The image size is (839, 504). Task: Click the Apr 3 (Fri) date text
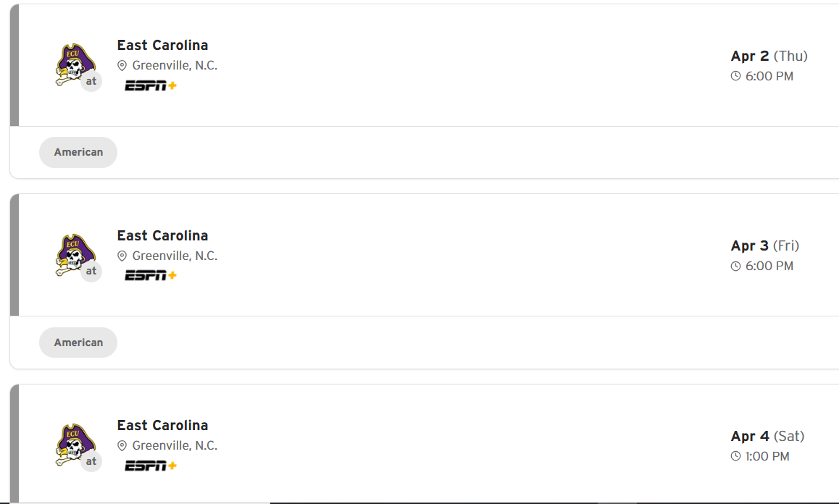tap(765, 245)
